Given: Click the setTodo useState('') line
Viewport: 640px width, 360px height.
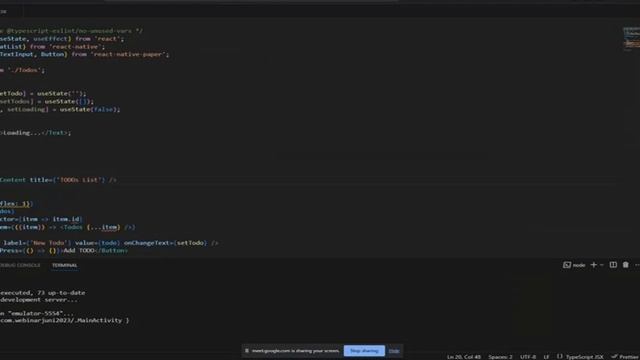Looking at the screenshot, I should pyautogui.click(x=43, y=93).
